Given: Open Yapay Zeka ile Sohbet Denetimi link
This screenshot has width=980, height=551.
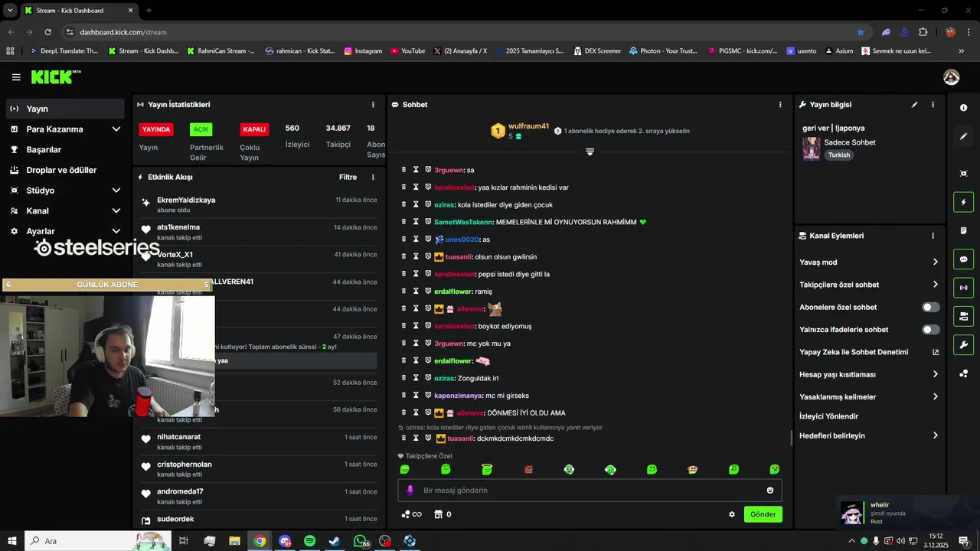Looking at the screenshot, I should coord(869,352).
